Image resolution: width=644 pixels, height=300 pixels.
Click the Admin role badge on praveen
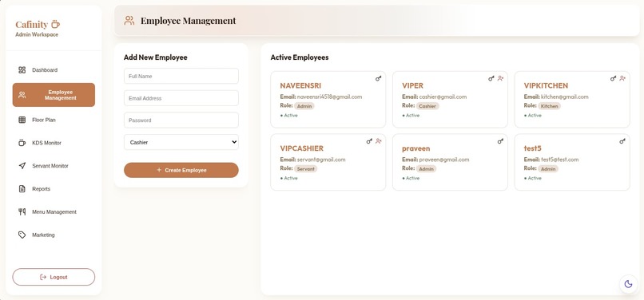426,169
